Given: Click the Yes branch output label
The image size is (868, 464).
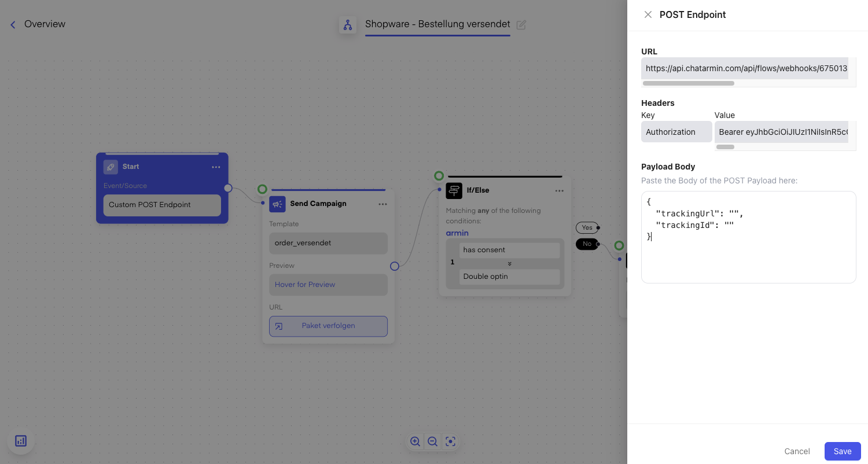Looking at the screenshot, I should [x=587, y=227].
